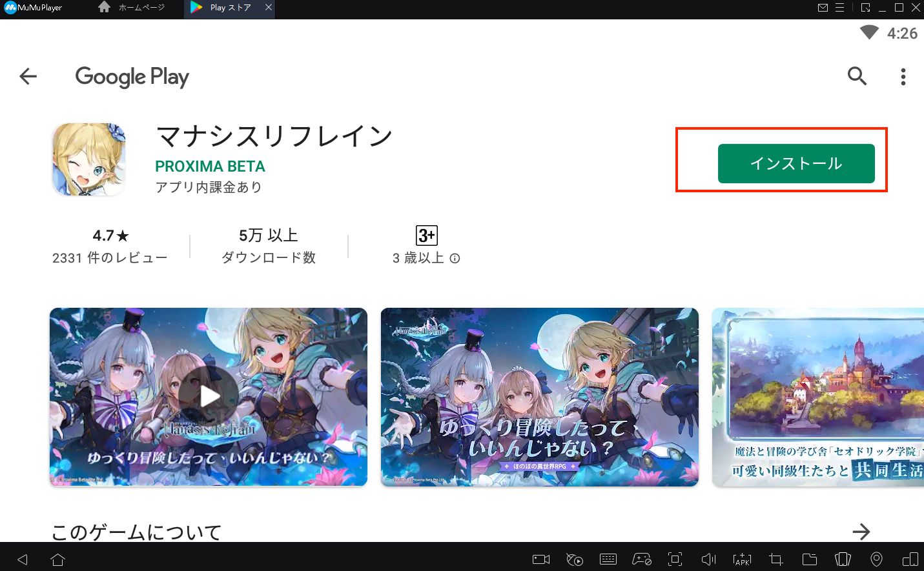Screen dimensions: 924x571
Task: Close the Play ストア tab
Action: tap(269, 8)
